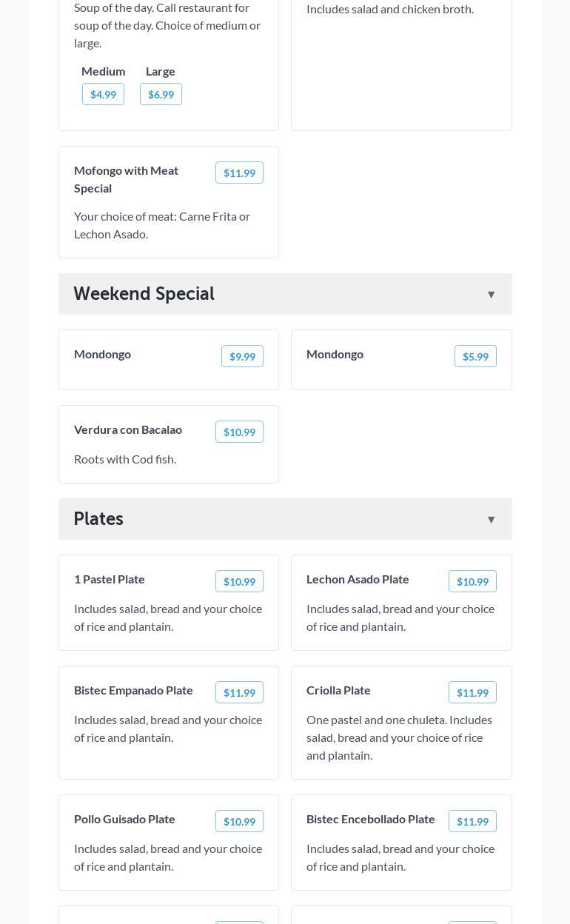The image size is (570, 924).
Task: Add Criolla Plate for $11.99
Action: pos(472,692)
